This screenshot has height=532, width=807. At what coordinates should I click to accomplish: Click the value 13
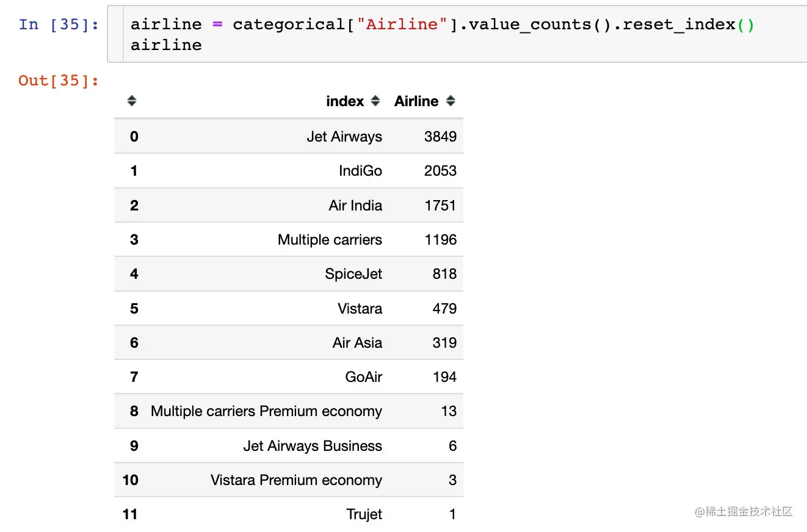click(x=449, y=411)
